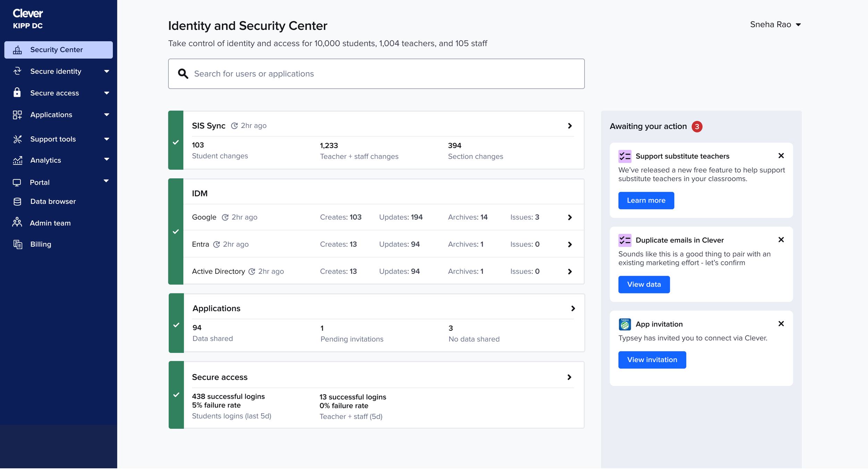This screenshot has height=470, width=868.
Task: Click SIS Sync refresh clock icon
Action: [x=234, y=126]
